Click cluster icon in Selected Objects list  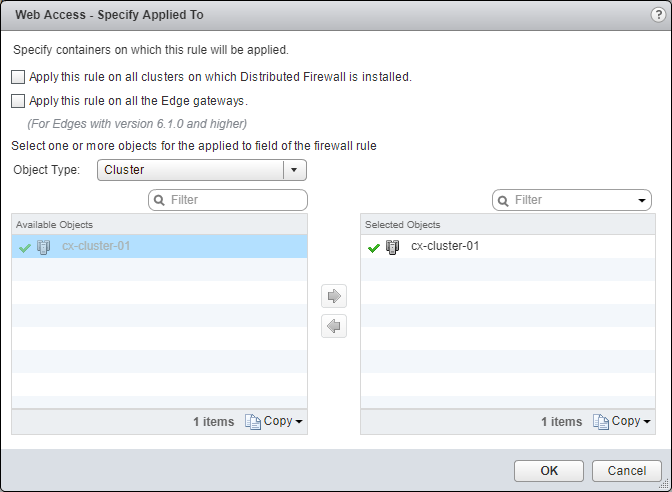click(x=393, y=247)
